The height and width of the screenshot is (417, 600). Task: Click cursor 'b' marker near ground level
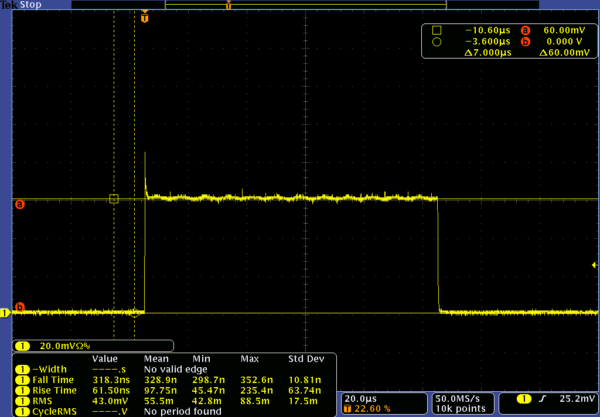coord(20,307)
